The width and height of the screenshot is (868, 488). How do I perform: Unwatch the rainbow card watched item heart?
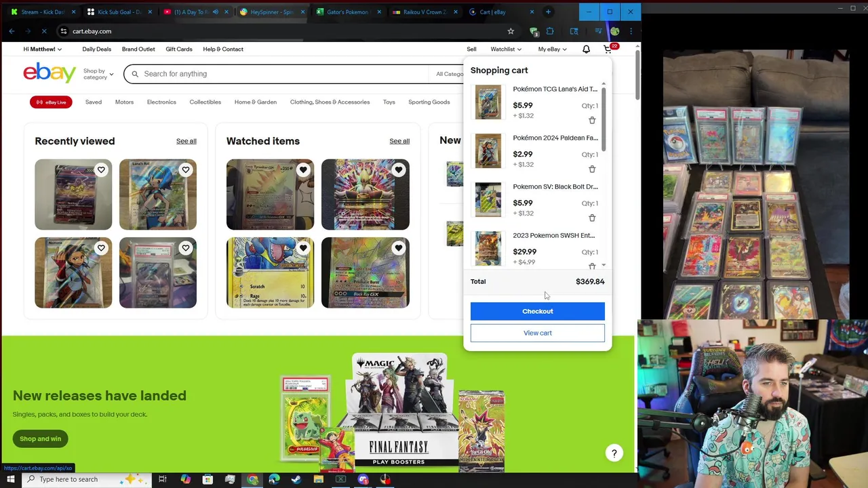tap(398, 170)
